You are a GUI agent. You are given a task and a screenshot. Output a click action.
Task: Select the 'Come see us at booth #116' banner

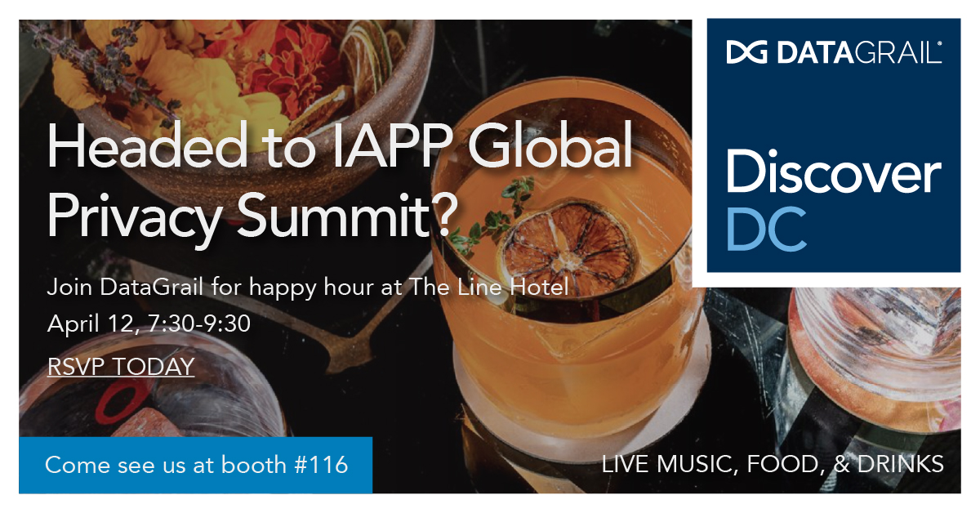tap(196, 465)
